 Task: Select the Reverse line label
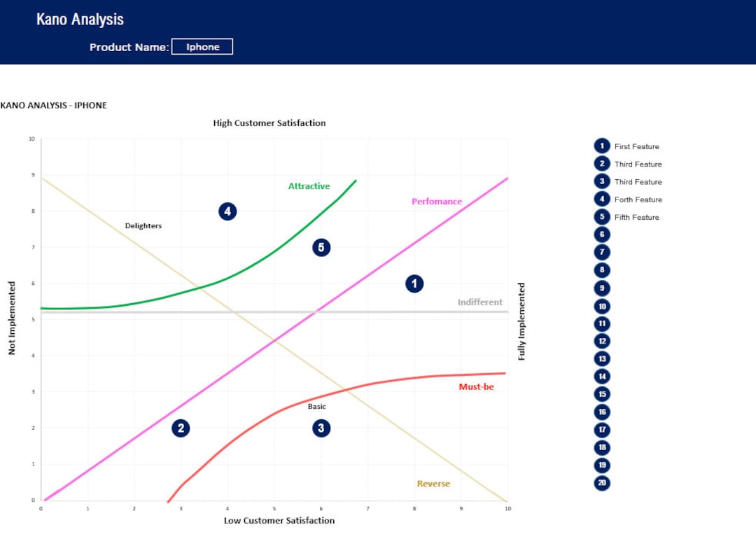click(x=433, y=484)
